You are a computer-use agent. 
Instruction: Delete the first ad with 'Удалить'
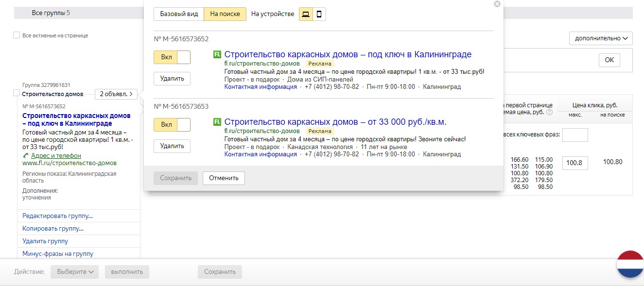172,79
